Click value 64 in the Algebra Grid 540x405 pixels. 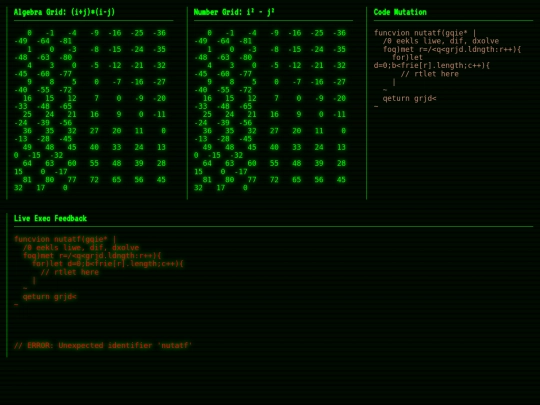(x=27, y=163)
